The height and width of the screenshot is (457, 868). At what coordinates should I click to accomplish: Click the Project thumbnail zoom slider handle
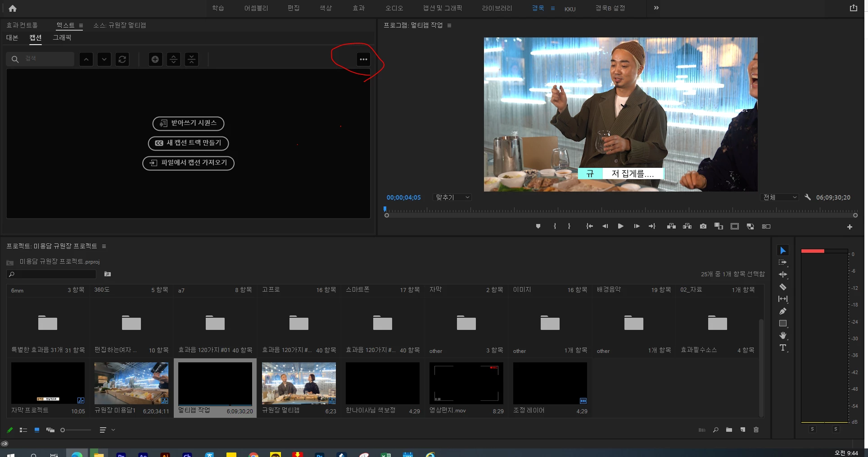(63, 430)
